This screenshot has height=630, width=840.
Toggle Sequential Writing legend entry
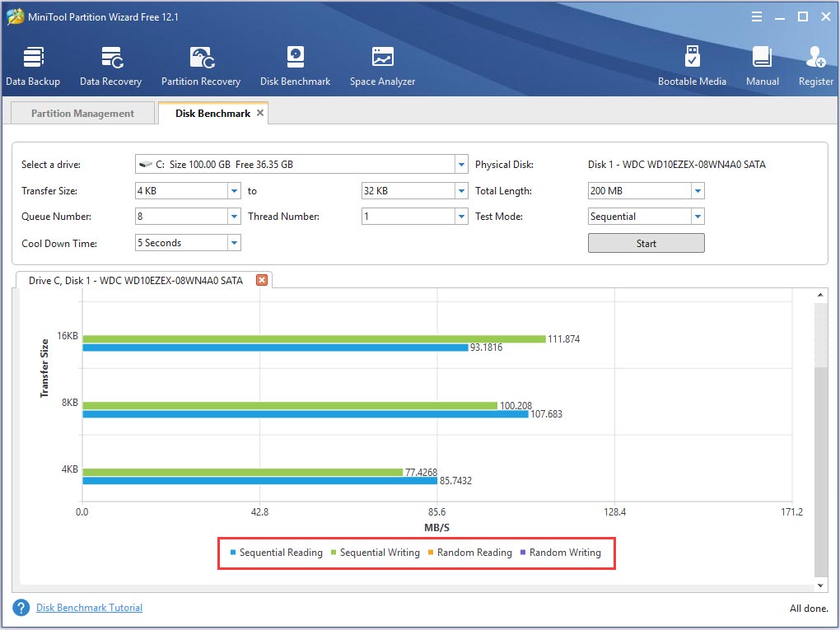click(375, 553)
